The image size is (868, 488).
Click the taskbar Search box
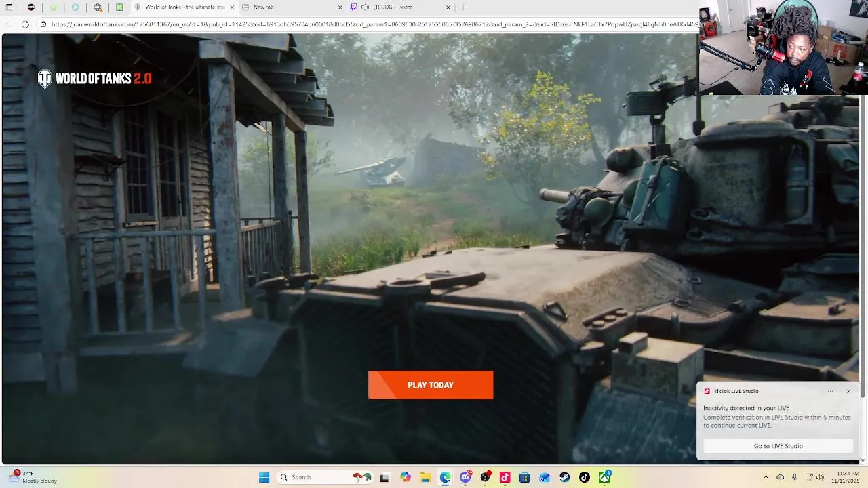[x=324, y=477]
